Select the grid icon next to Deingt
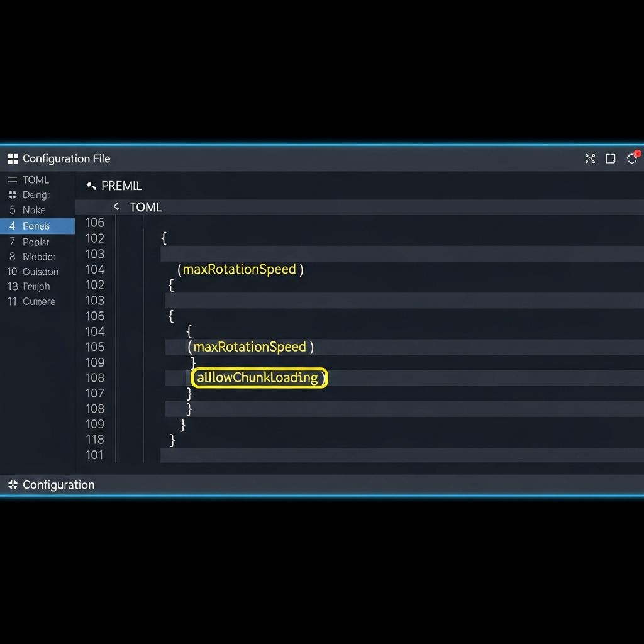This screenshot has height=644, width=644. pos(12,195)
